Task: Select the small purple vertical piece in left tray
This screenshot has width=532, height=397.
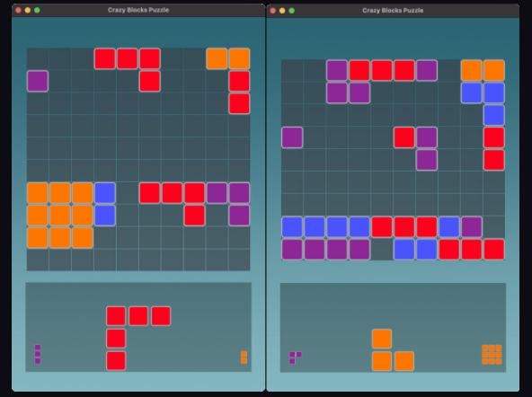Action: 38,354
